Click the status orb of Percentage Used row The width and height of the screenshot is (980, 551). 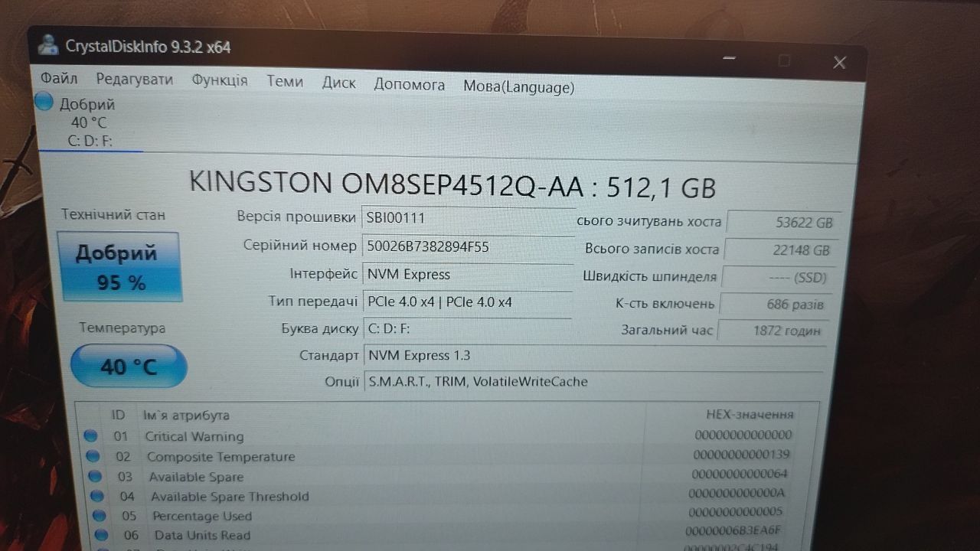click(x=99, y=515)
